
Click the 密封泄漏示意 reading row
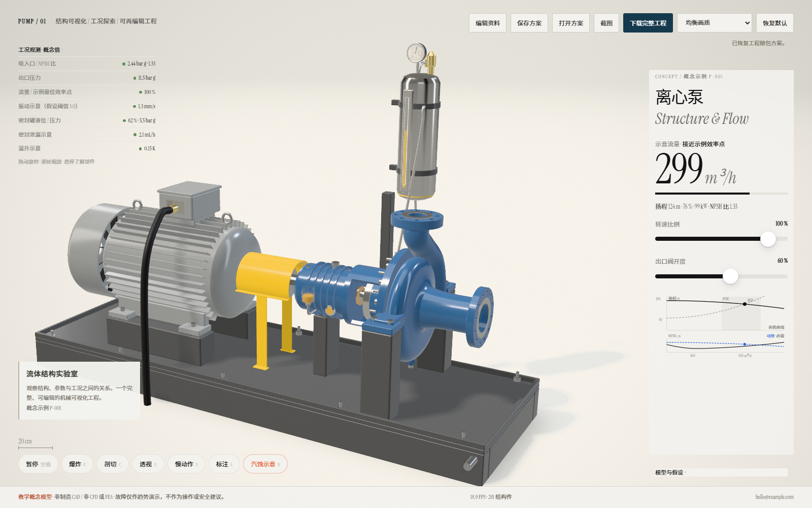click(87, 135)
